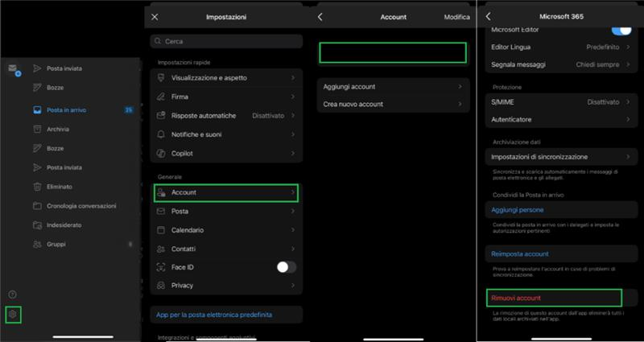Tap the add mail account icon
Viewport: 644px width, 342px height.
coord(14,70)
